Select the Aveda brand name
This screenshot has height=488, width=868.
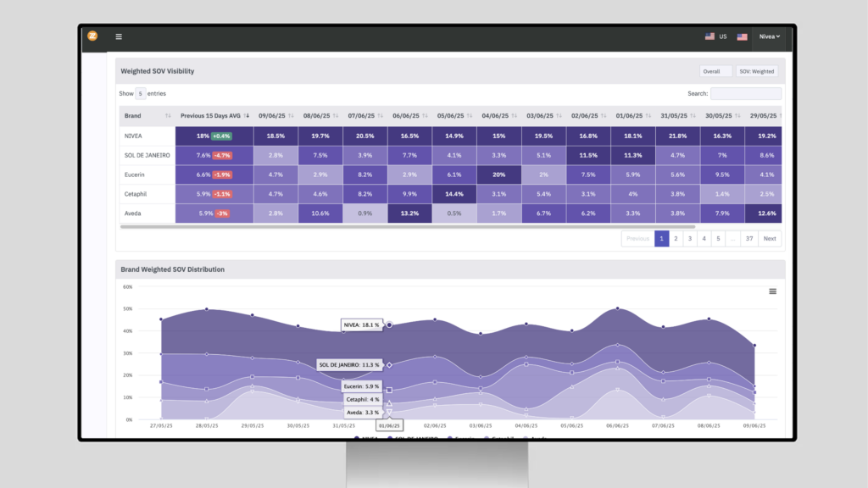tap(133, 213)
